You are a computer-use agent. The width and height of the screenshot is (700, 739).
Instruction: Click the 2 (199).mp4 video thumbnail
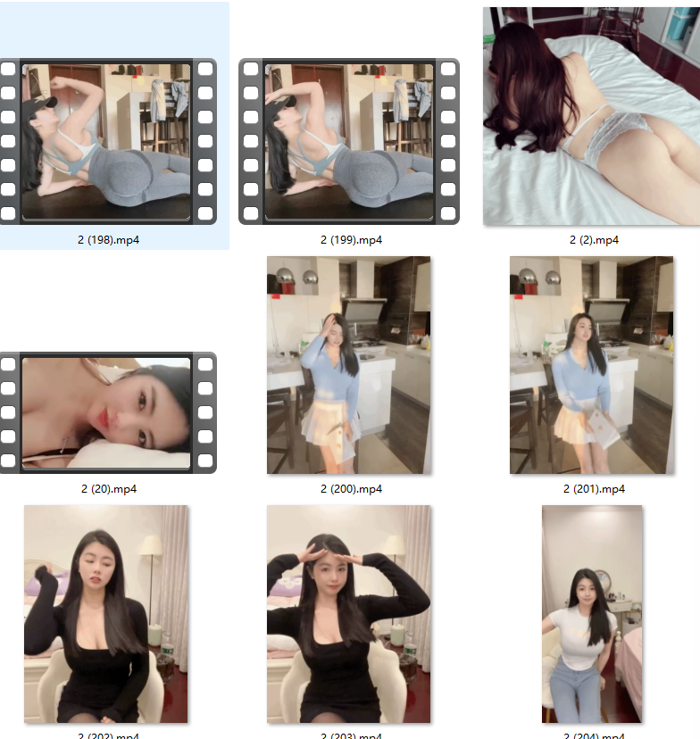click(x=349, y=141)
